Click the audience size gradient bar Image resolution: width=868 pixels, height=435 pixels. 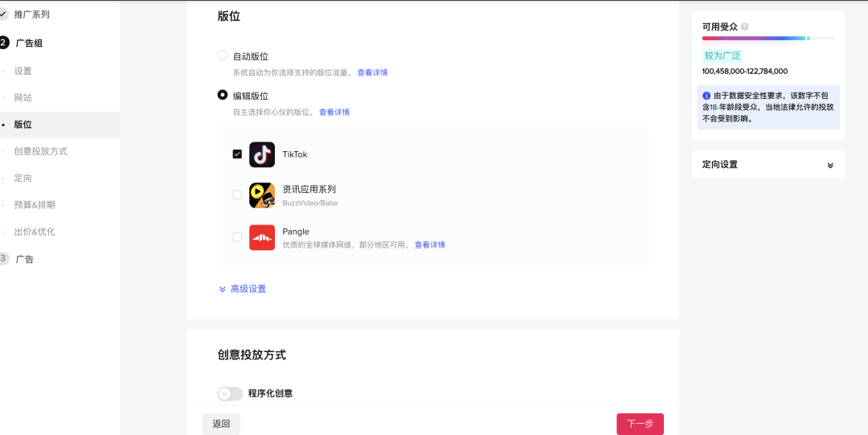tap(768, 39)
